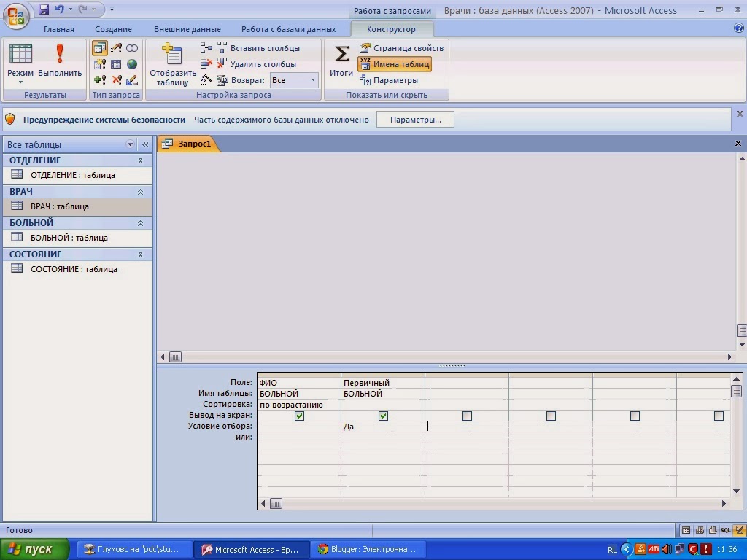Open the Главная ribbon tab
This screenshot has width=747, height=560.
[x=59, y=29]
